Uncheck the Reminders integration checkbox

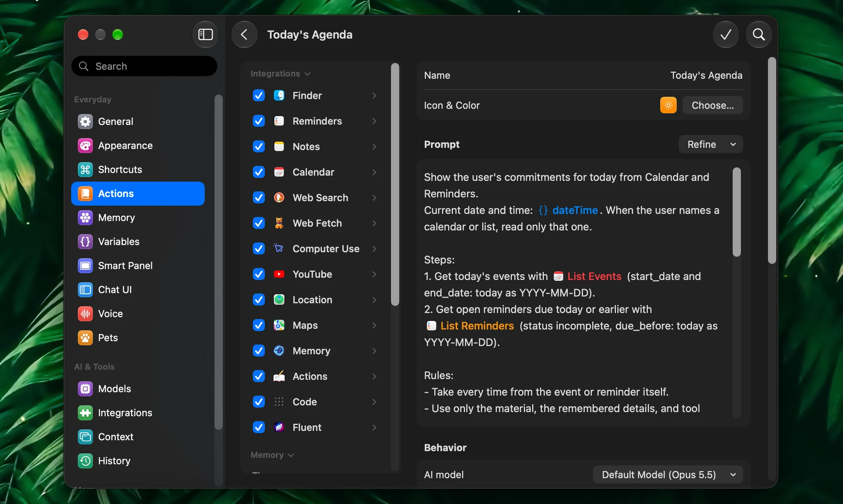259,121
